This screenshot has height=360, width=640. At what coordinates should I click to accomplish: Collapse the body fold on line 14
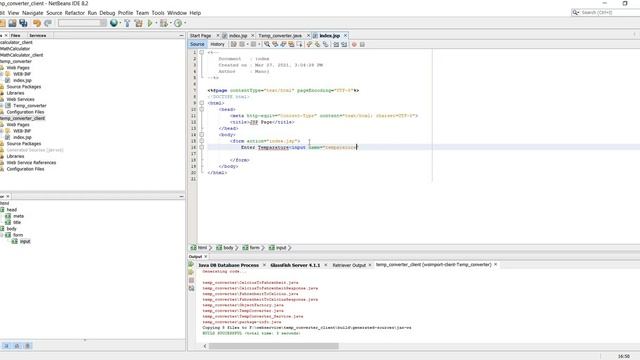(202, 134)
